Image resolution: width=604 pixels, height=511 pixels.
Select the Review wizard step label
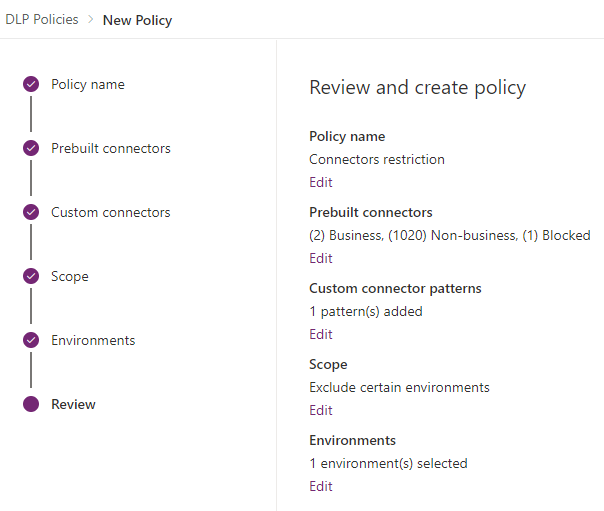coord(73,404)
